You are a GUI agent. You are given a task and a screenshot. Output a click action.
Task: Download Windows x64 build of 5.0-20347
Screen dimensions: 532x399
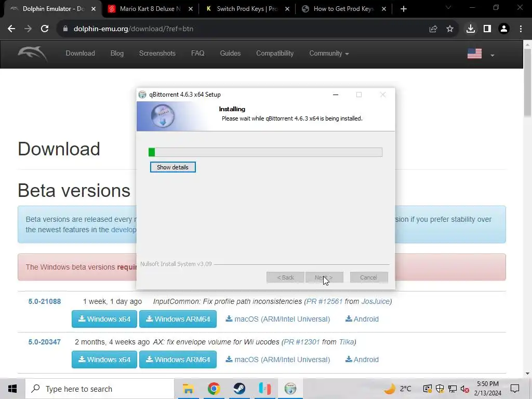point(104,360)
